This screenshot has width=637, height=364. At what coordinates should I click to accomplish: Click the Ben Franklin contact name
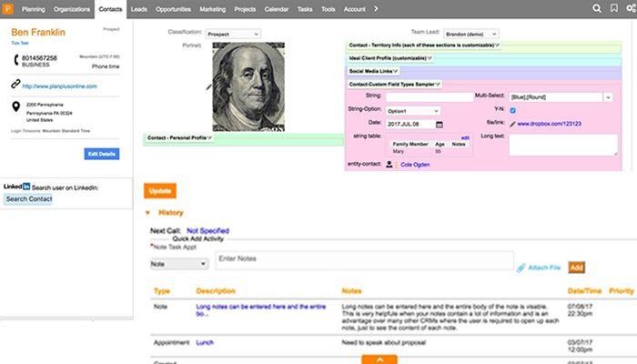point(38,32)
